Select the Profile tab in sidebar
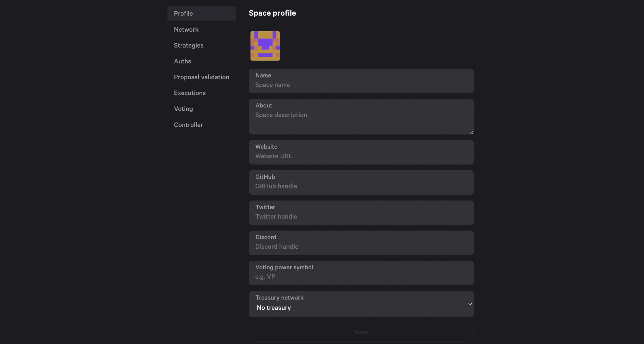 tap(183, 13)
